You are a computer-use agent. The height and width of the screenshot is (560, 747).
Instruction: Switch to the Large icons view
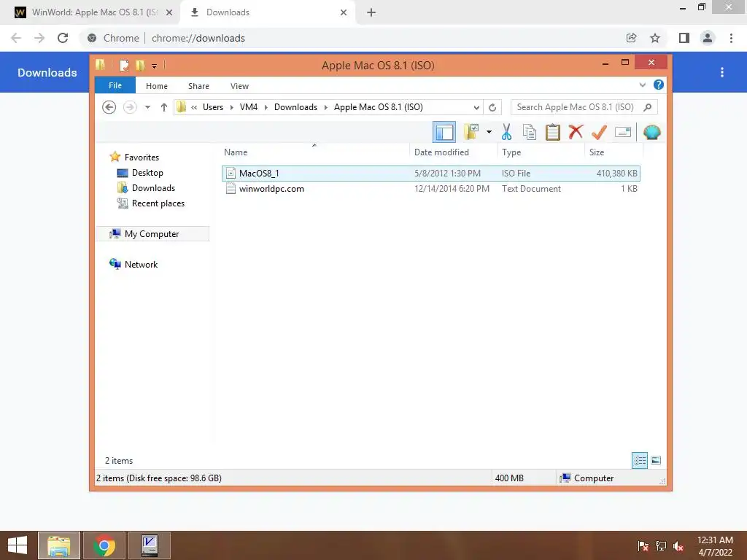coord(656,460)
